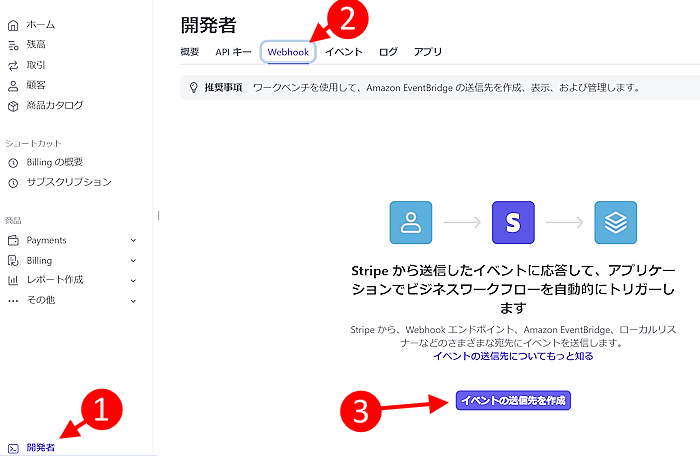Click the purple Stripe S tile

(x=513, y=222)
